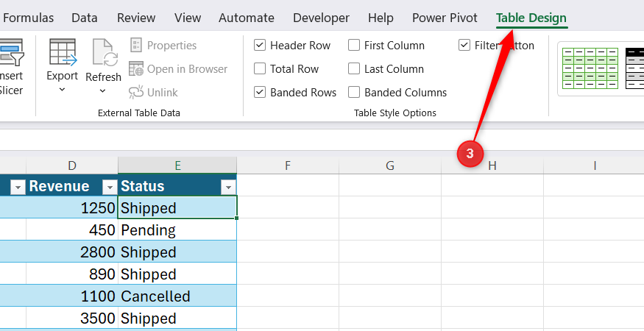This screenshot has height=331, width=644.
Task: Choose the green table style thumbnail
Action: coord(590,68)
